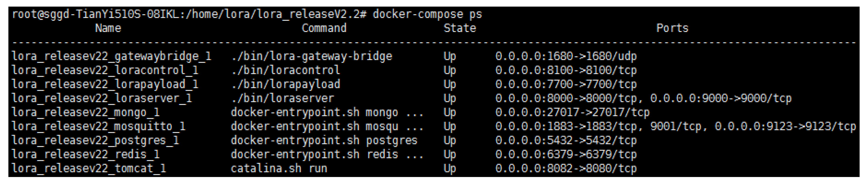
Task: Click the lora_releasev22_mosquitto_1 container name
Action: click(98, 126)
